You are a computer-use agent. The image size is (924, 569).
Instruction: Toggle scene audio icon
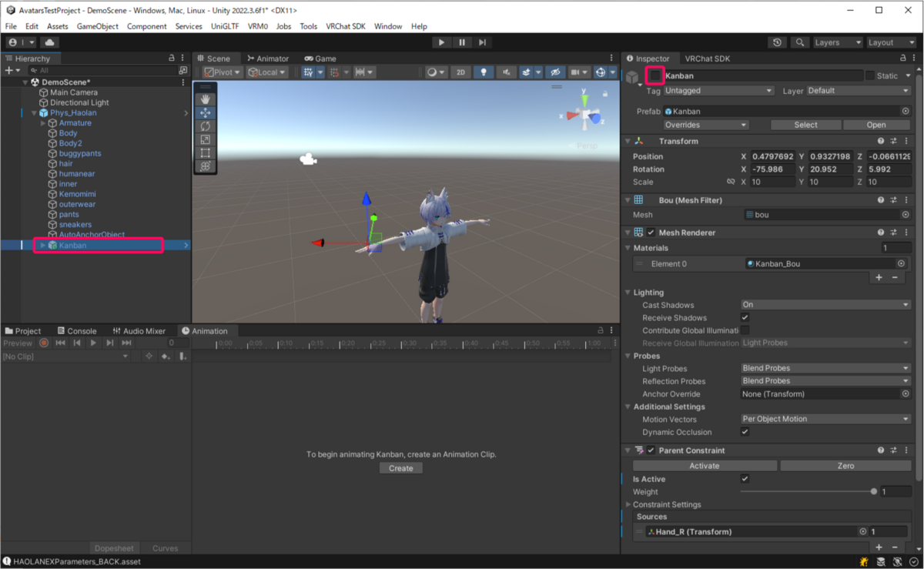(506, 72)
